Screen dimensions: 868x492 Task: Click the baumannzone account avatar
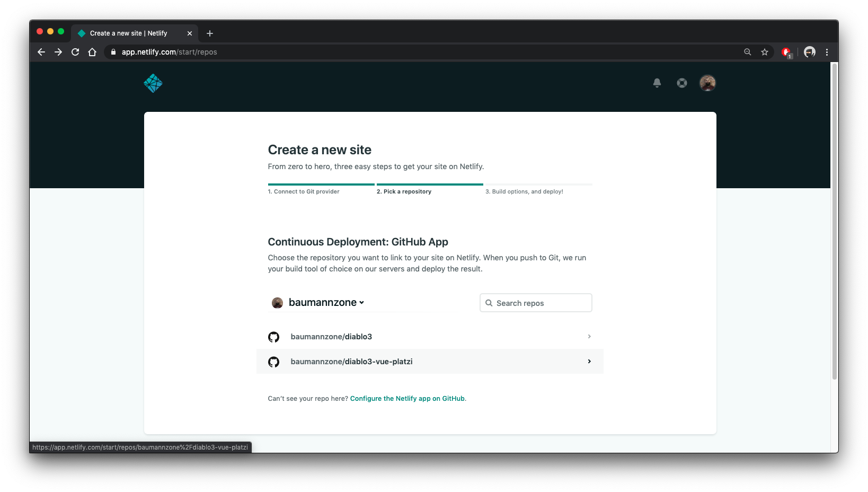(277, 303)
